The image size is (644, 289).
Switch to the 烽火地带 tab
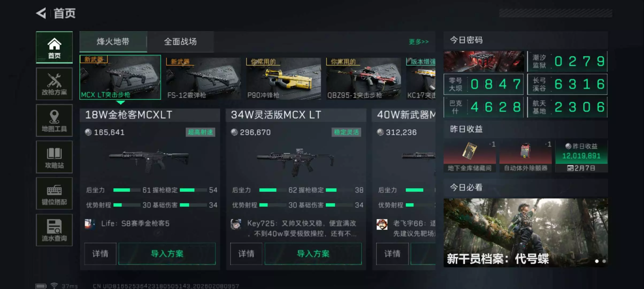coord(113,41)
